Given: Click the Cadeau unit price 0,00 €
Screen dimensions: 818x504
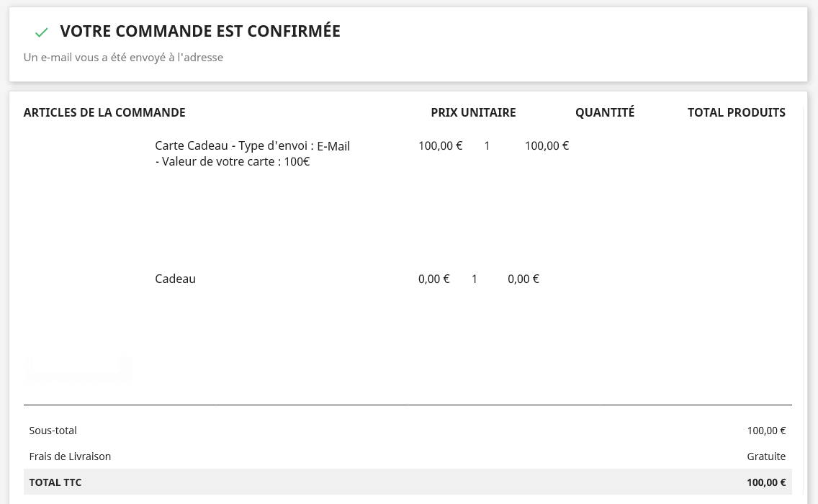Looking at the screenshot, I should click(433, 279).
